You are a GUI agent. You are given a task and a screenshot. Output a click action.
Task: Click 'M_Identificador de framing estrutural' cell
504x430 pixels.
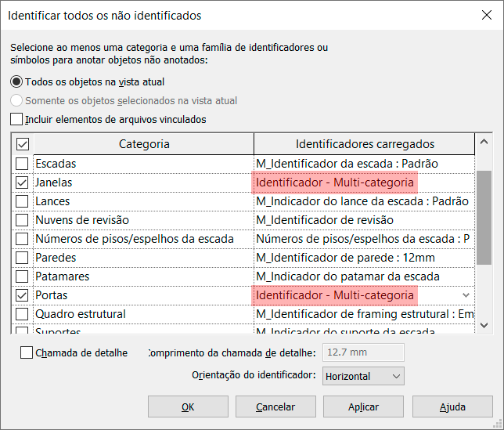(364, 314)
